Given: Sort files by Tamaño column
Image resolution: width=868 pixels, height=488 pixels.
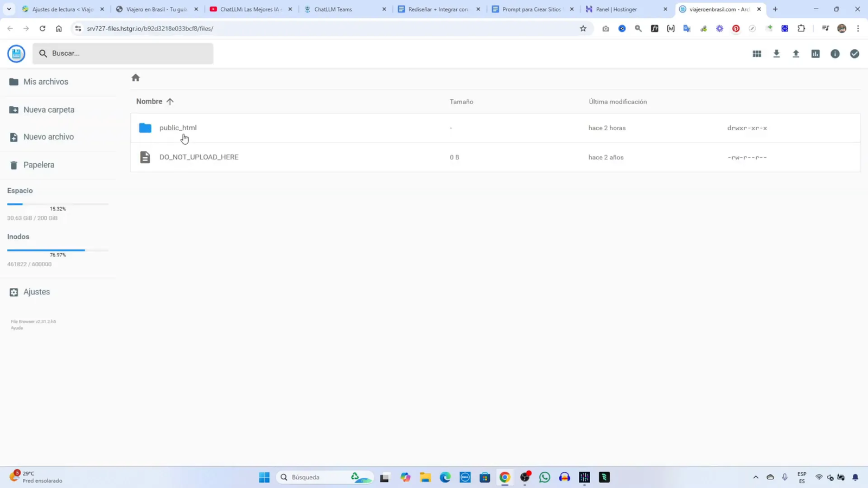Looking at the screenshot, I should click(x=461, y=102).
